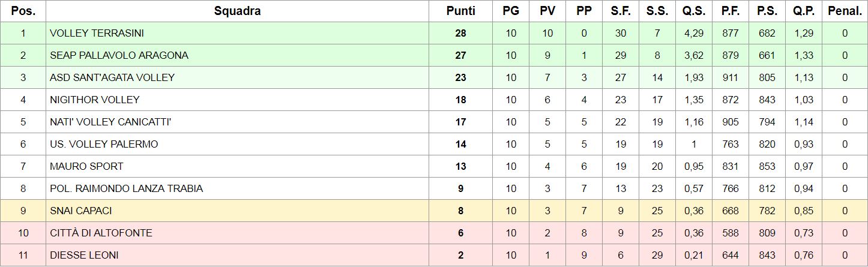868x267 pixels.
Task: Select team VOLLEY TERRASINI
Action: [x=97, y=33]
